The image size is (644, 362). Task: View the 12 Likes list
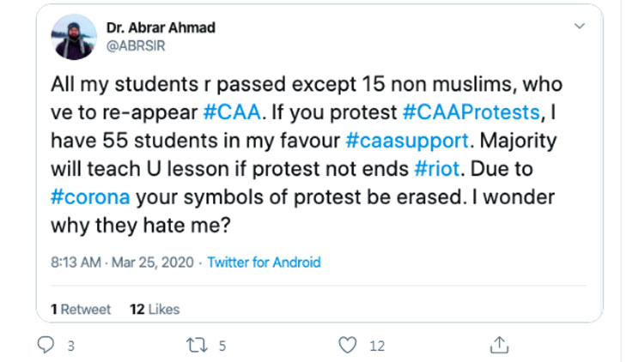coord(154,309)
